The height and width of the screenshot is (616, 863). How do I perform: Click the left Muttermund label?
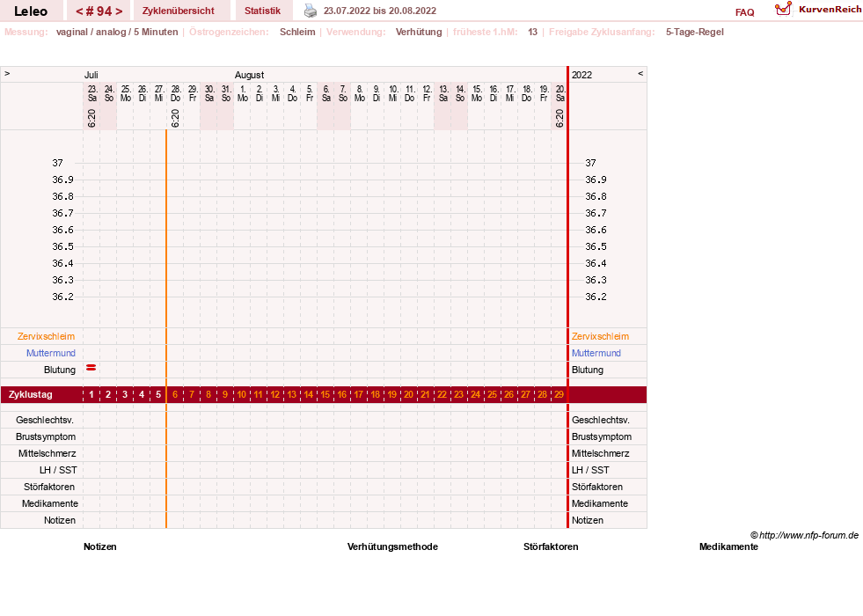[51, 353]
